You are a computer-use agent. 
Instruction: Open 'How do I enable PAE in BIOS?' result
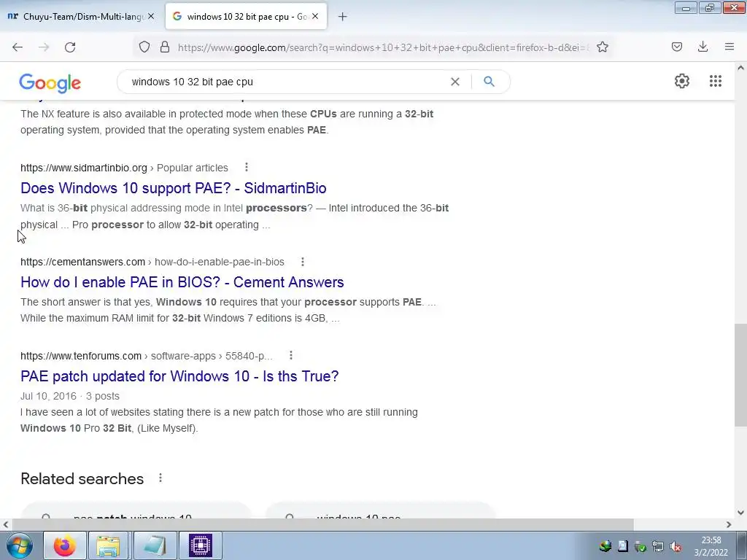point(182,282)
